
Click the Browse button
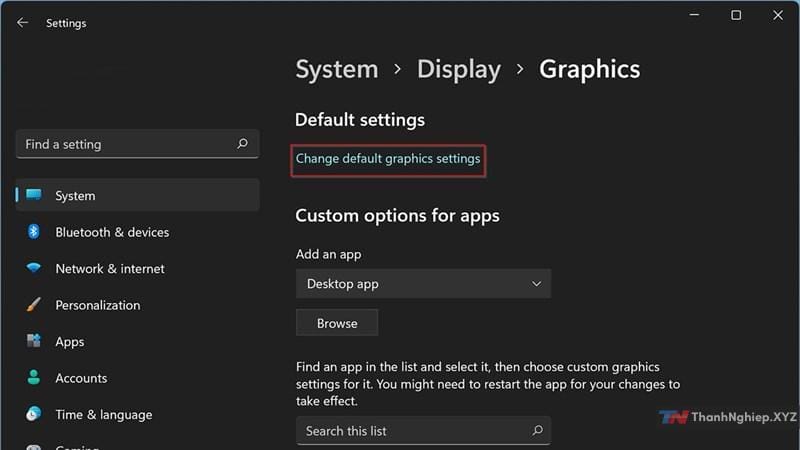tap(337, 323)
